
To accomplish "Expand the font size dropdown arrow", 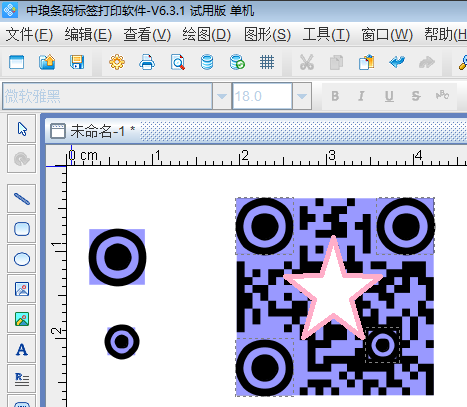I will click(x=302, y=96).
